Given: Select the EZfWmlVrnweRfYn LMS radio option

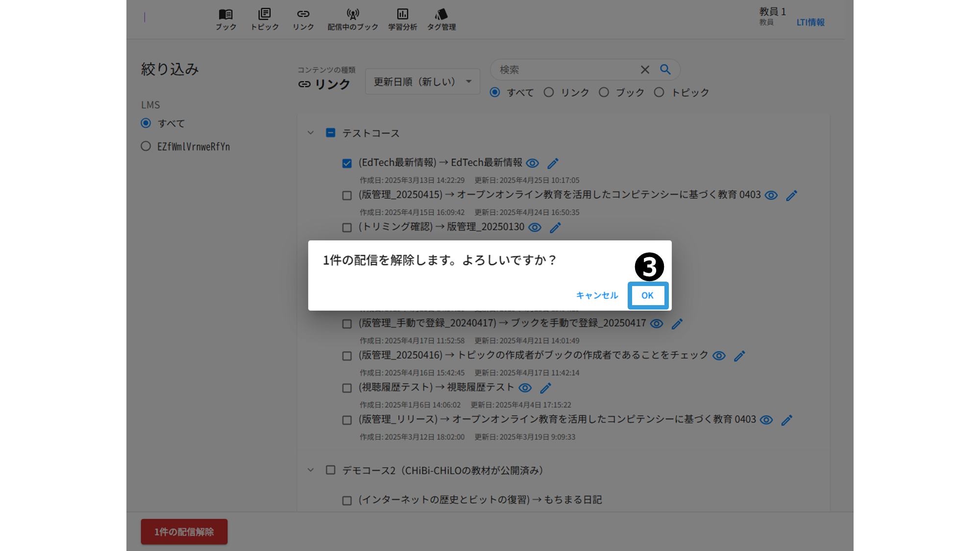Looking at the screenshot, I should [146, 146].
